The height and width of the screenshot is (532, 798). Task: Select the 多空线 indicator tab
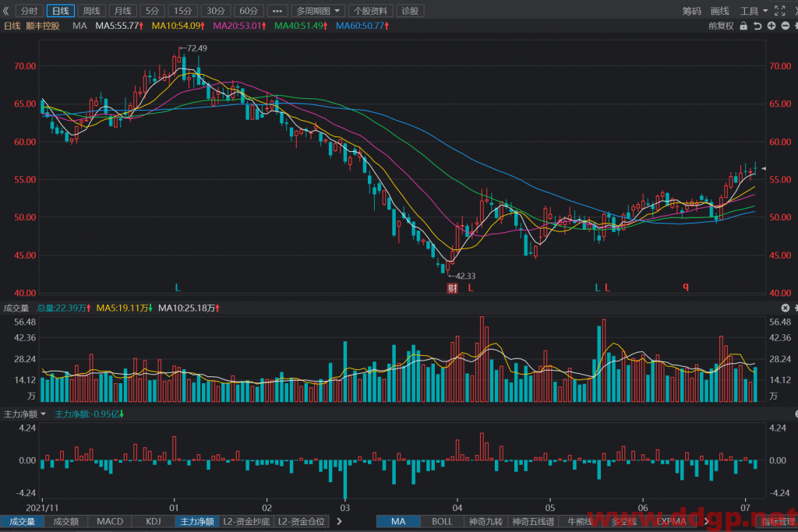624,521
